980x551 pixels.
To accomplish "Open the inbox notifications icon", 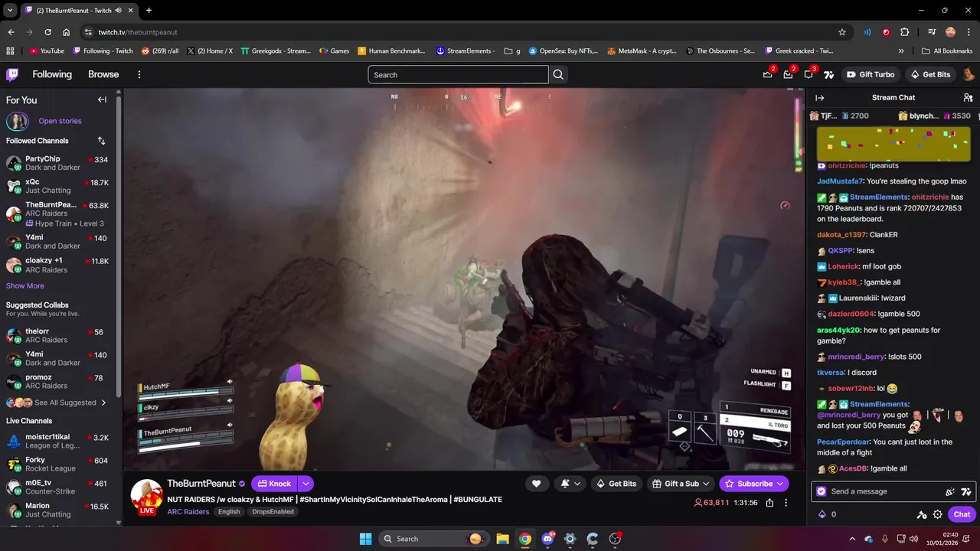I will (788, 74).
